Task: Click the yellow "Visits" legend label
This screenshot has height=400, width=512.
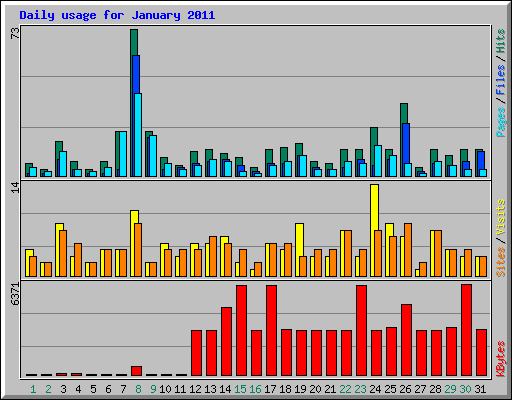Action: click(500, 217)
